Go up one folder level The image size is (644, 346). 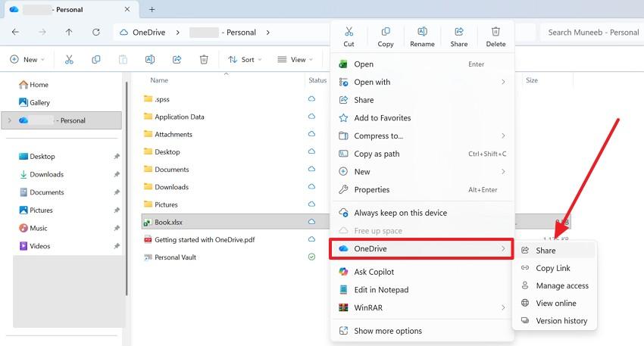click(69, 32)
